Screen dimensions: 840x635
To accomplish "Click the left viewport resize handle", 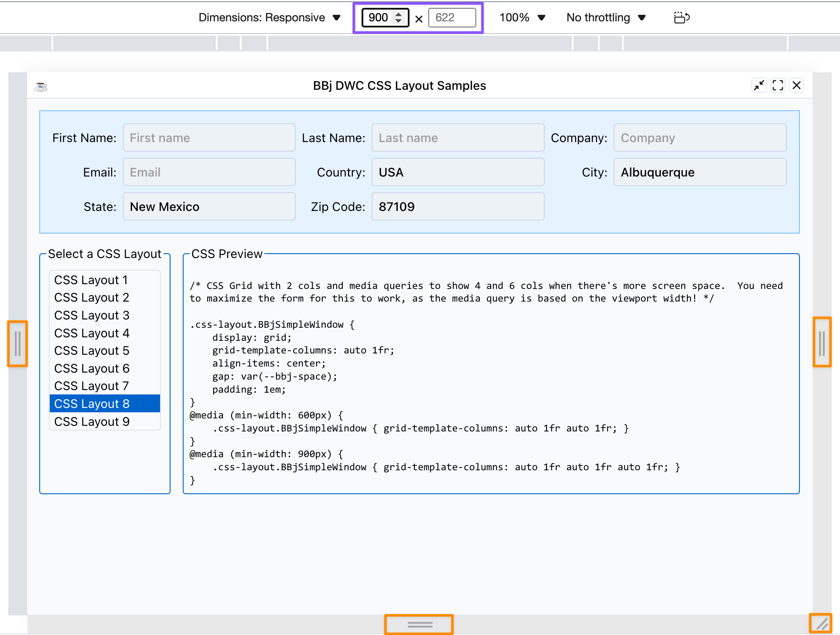I will [17, 343].
